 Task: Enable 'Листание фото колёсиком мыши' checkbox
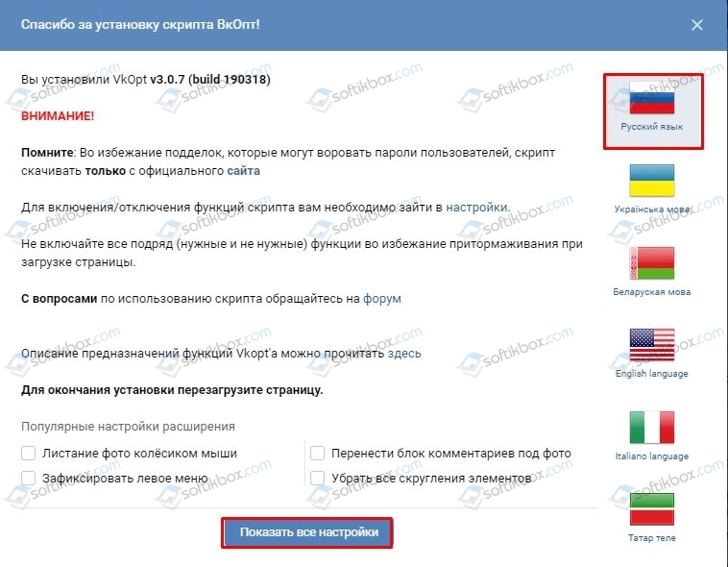(x=28, y=453)
